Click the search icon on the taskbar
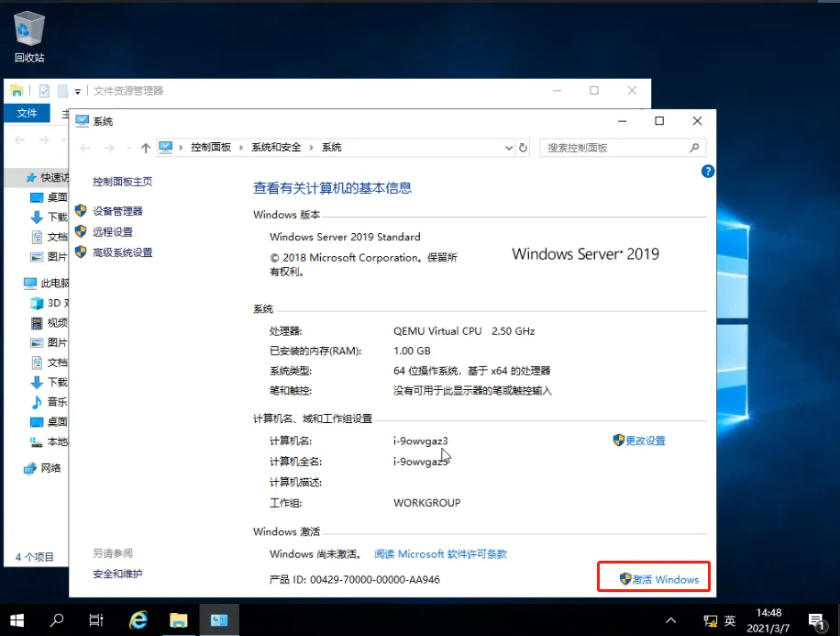 coord(55,619)
